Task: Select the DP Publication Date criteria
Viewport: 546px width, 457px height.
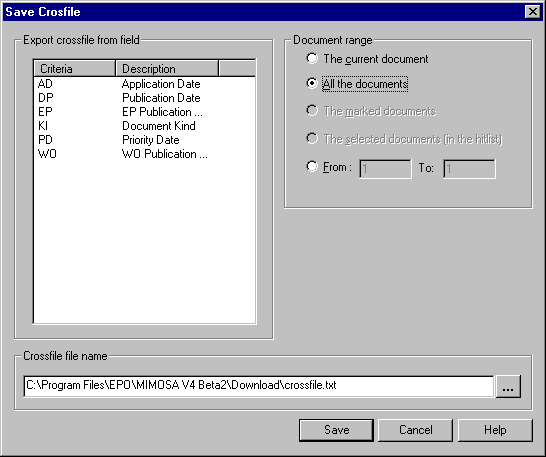Action: pyautogui.click(x=145, y=98)
